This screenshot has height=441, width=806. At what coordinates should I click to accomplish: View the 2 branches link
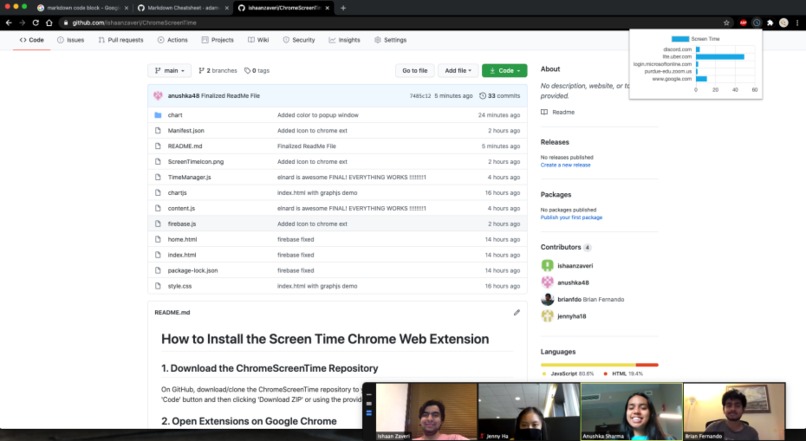click(x=218, y=70)
